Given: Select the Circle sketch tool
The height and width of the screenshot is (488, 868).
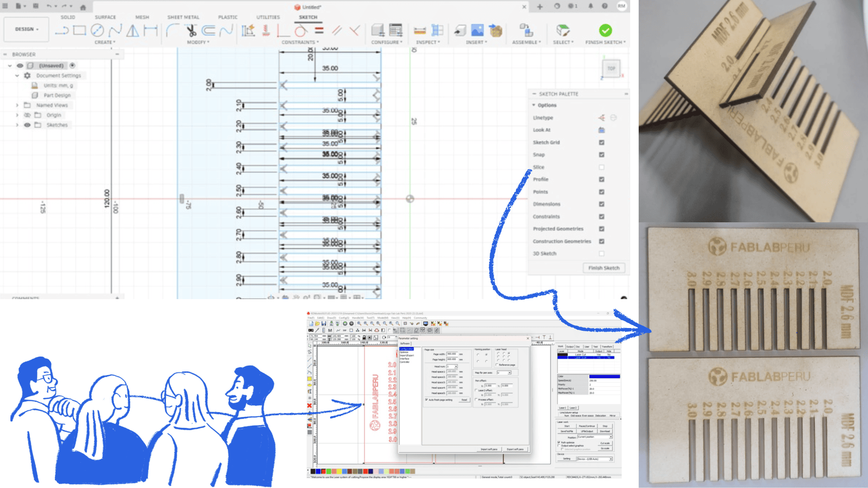Looking at the screenshot, I should [97, 30].
